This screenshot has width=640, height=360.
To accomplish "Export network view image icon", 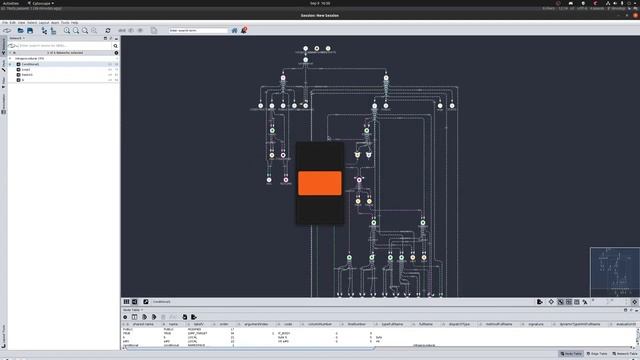I will tap(540, 302).
